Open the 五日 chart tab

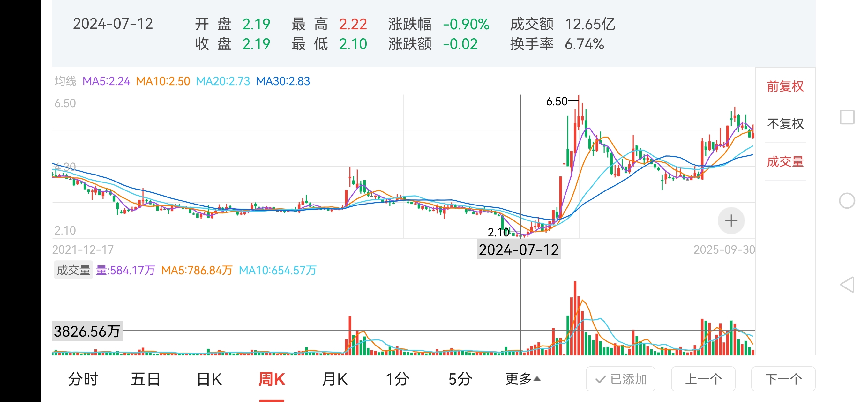(145, 379)
